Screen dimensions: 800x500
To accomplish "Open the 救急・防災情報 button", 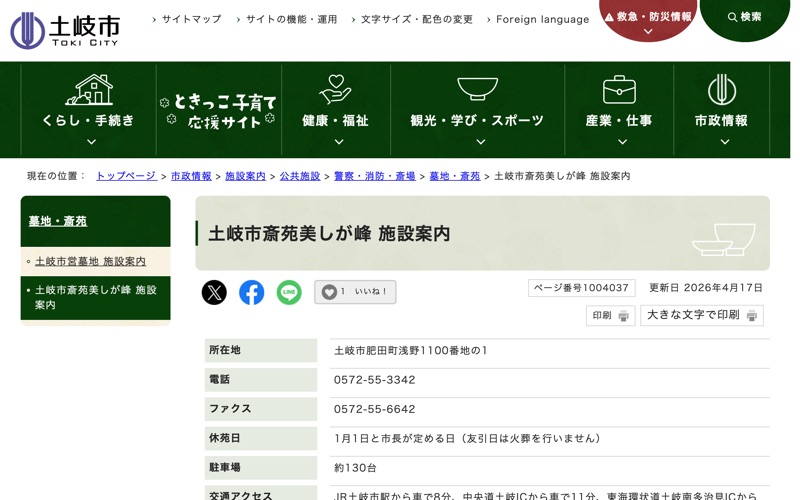I will coord(648,18).
